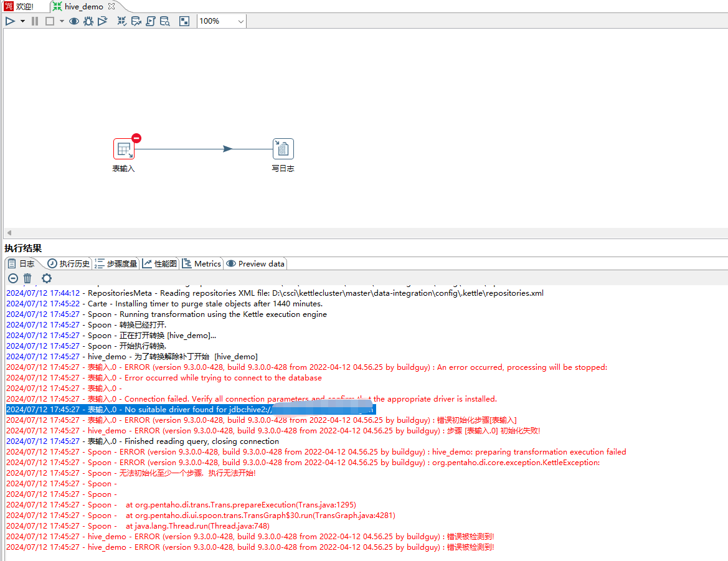Viewport: 728px width, 561px height.
Task: Toggle preview with the eye icon
Action: point(74,21)
